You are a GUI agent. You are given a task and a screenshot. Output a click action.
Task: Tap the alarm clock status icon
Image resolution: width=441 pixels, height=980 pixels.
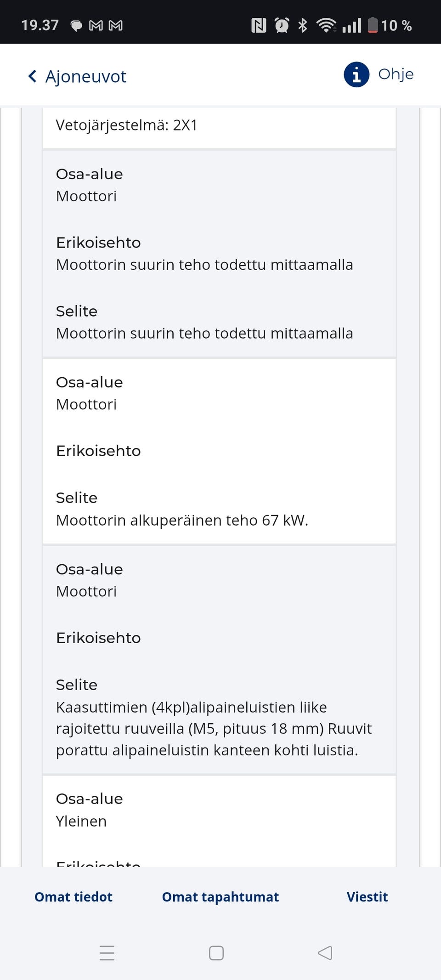tap(282, 25)
